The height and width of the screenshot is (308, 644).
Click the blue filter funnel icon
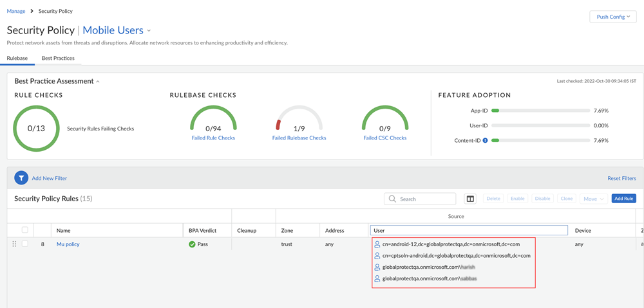point(21,178)
